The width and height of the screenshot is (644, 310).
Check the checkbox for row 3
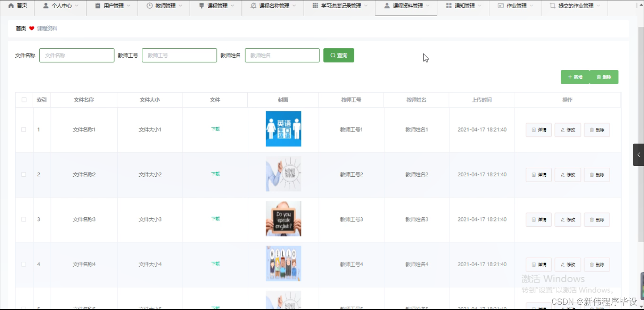coord(24,219)
